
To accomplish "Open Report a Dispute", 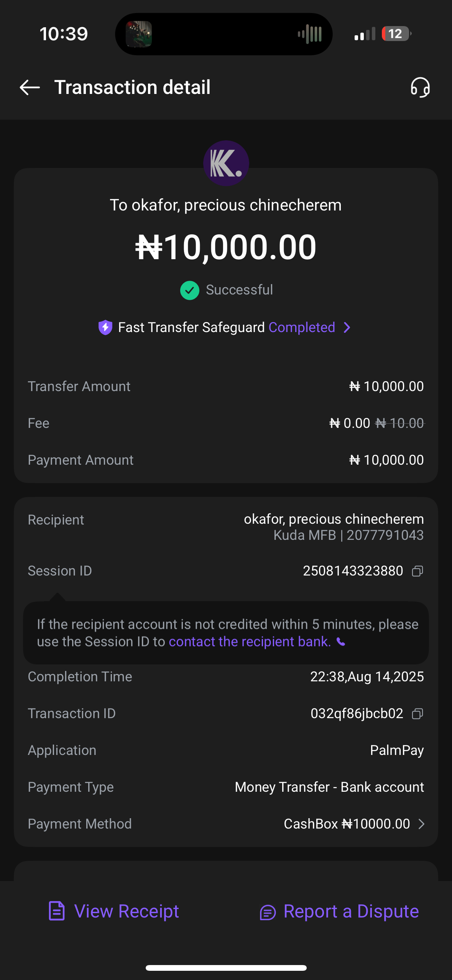I will click(x=351, y=911).
